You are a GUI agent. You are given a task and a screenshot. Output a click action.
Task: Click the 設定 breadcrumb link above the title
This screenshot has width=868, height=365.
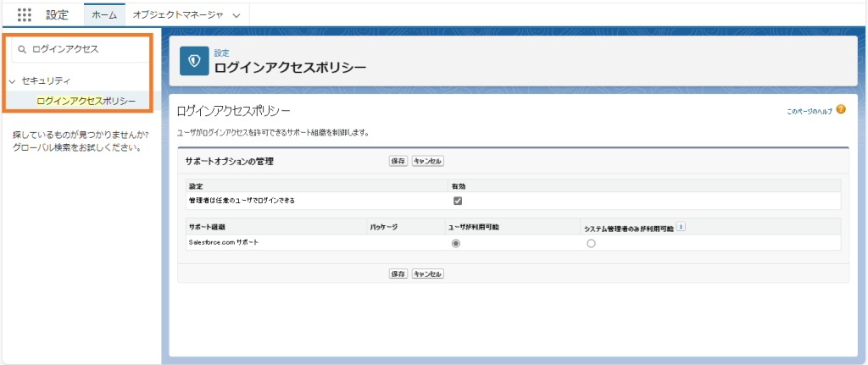point(221,53)
